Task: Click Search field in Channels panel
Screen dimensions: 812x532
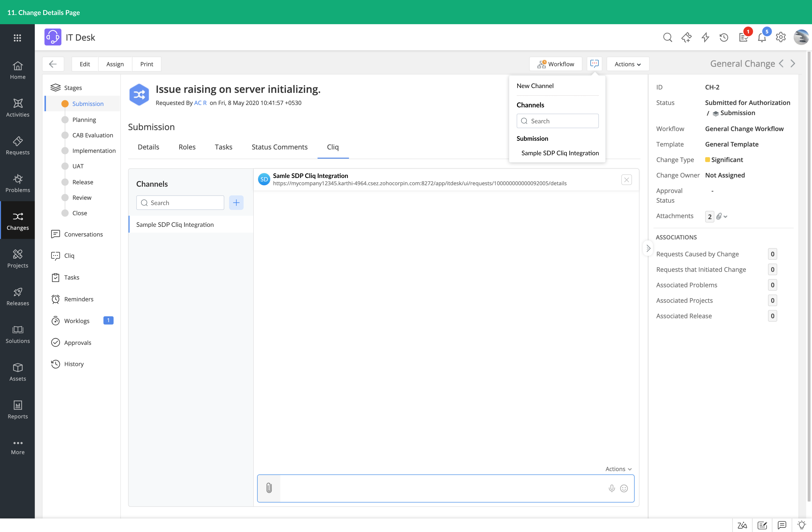Action: [x=180, y=203]
